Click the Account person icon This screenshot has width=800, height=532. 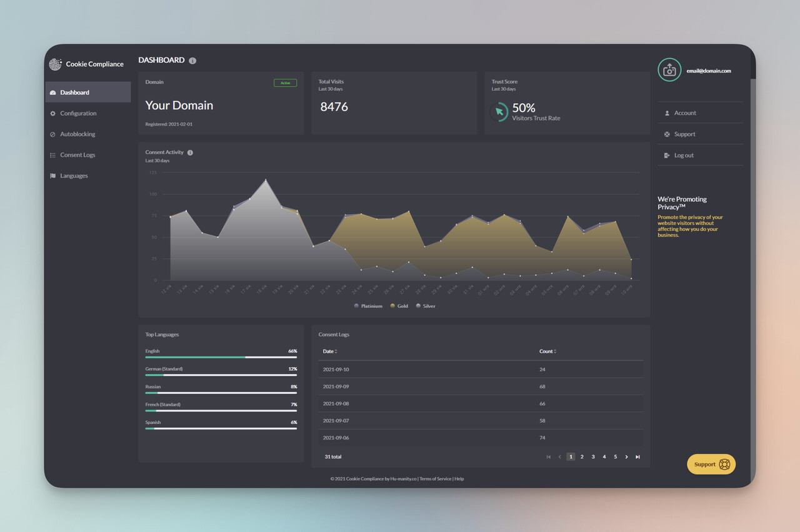[667, 113]
